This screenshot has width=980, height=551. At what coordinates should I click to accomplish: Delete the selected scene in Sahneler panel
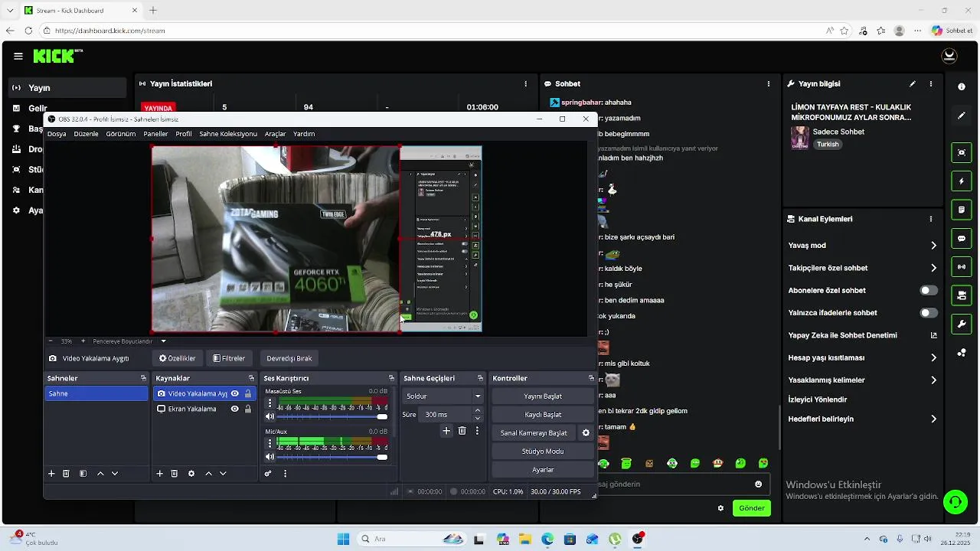[x=66, y=474]
